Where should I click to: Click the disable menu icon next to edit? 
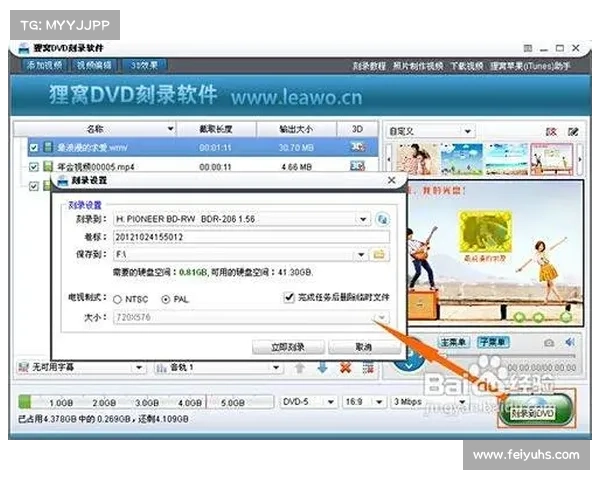(551, 132)
